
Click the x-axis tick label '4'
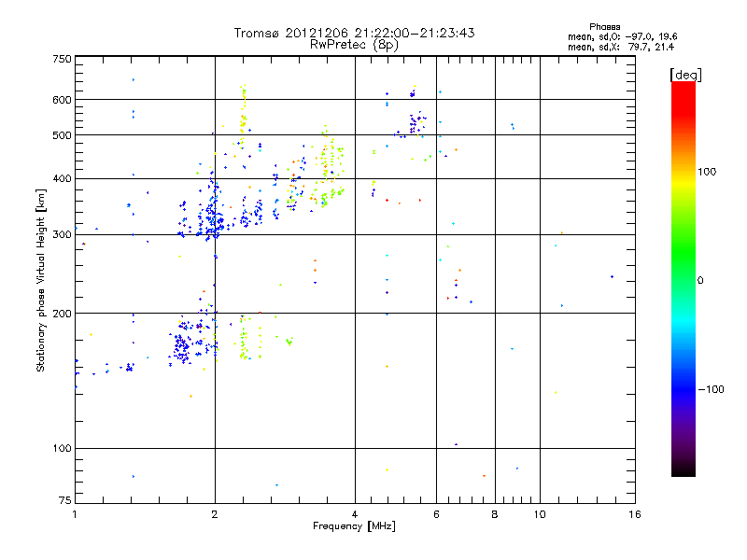[x=355, y=514]
